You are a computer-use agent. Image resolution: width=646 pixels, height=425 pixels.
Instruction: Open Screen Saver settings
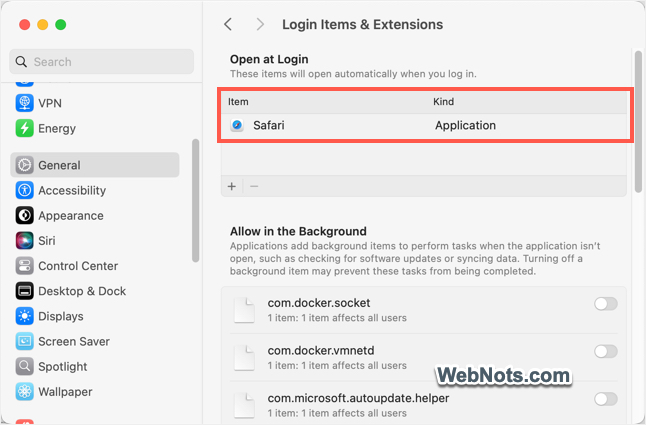click(x=95, y=341)
